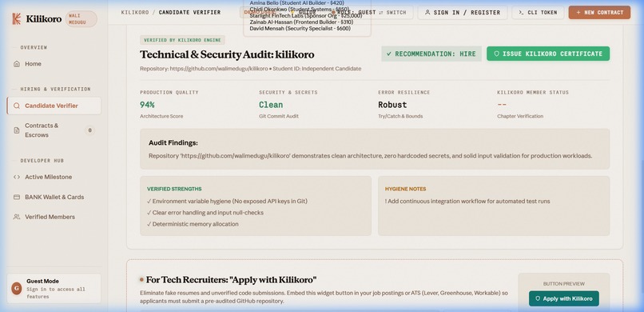Click the Architecture Score label
The width and height of the screenshot is (644, 312).
pos(161,116)
